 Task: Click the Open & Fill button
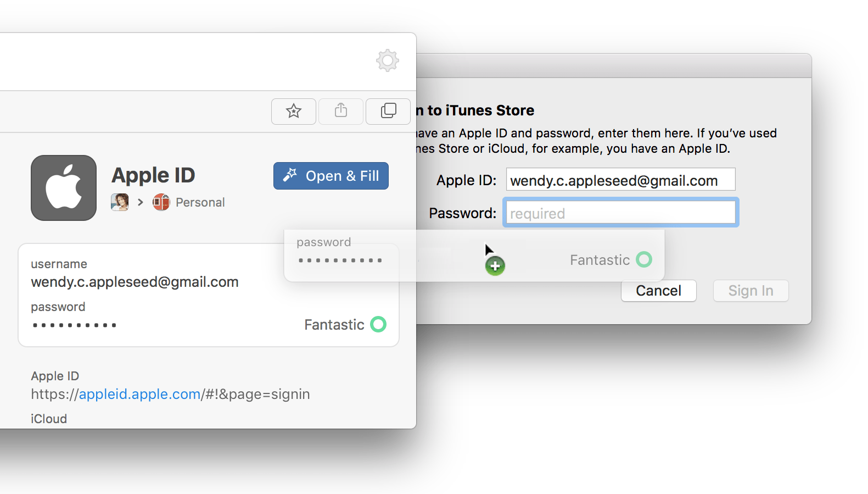point(331,176)
